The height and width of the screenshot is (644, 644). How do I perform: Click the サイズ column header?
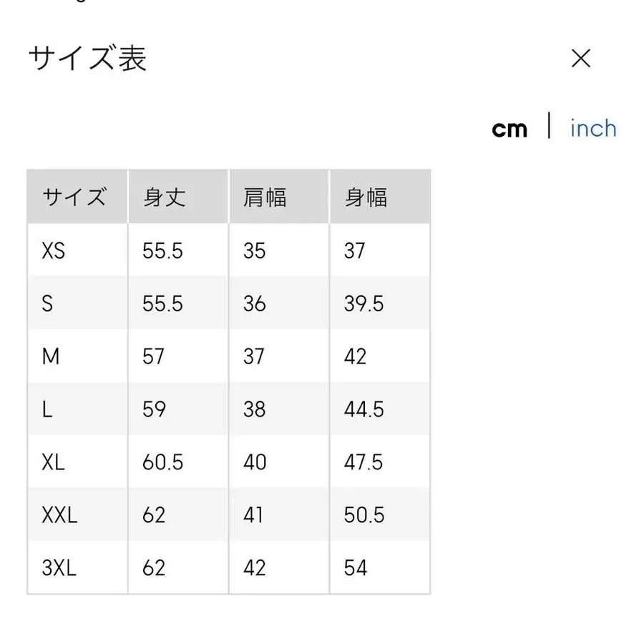(75, 196)
